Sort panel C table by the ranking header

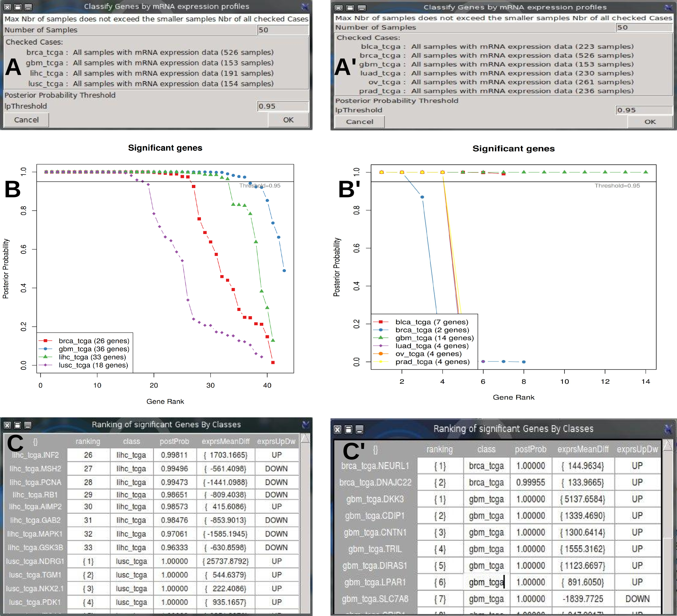click(x=88, y=442)
